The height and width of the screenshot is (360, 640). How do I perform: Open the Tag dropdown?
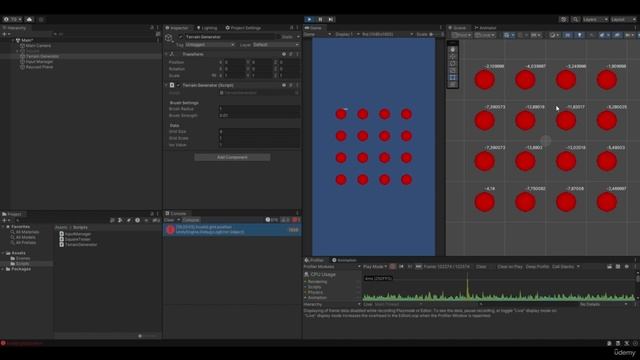[210, 44]
